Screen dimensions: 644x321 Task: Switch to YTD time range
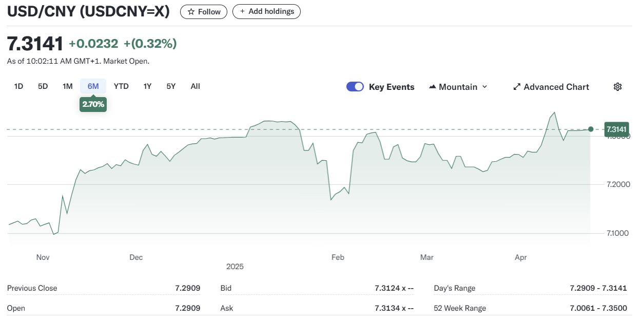pos(121,86)
